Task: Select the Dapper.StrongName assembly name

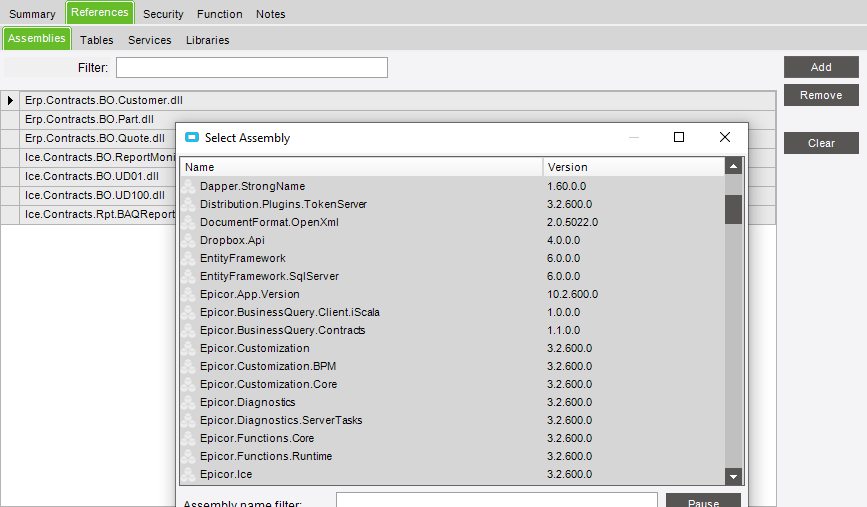Action: (x=252, y=186)
